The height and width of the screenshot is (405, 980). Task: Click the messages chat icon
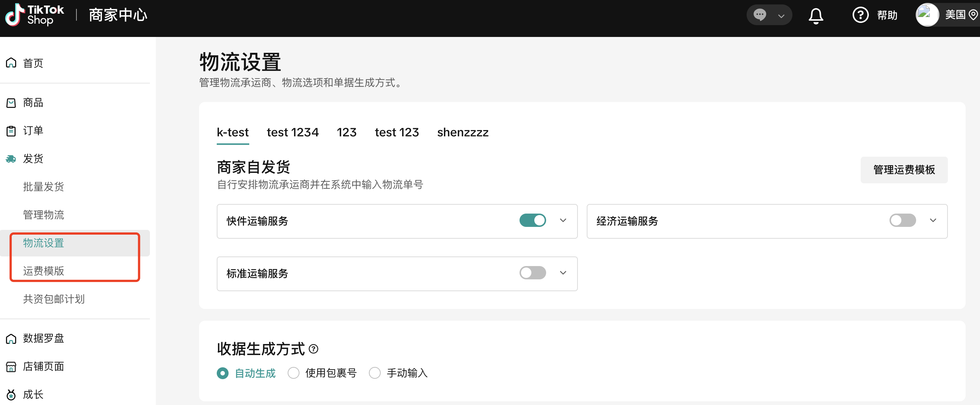point(759,14)
